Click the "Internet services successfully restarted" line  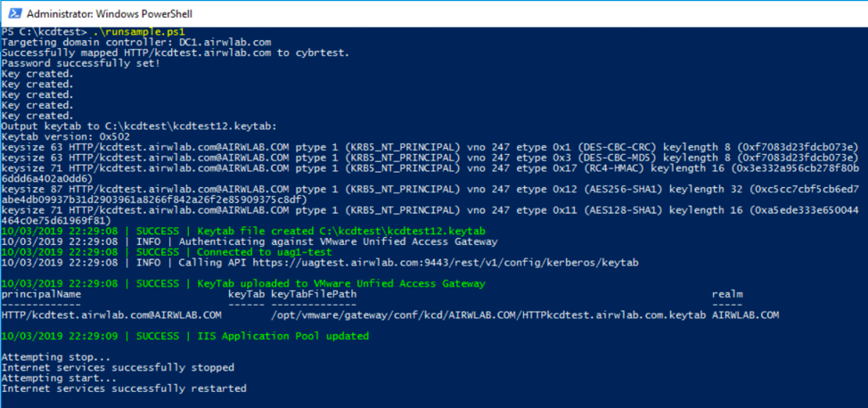pos(124,388)
